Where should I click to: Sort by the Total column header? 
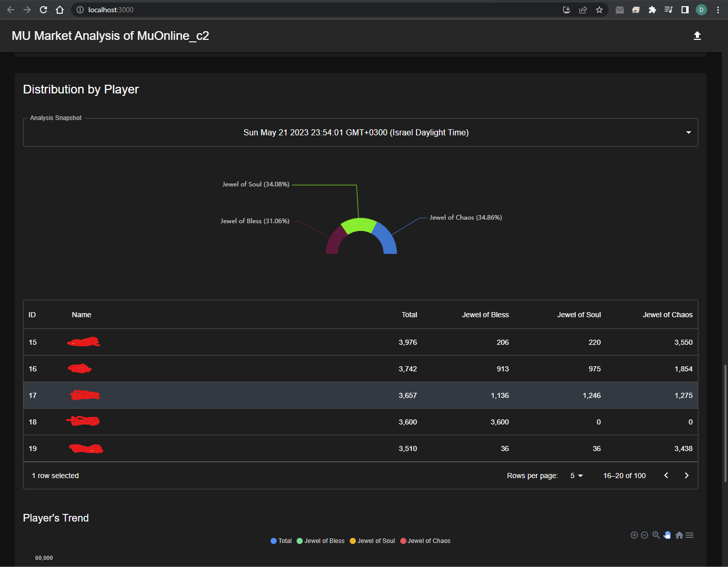pos(409,315)
